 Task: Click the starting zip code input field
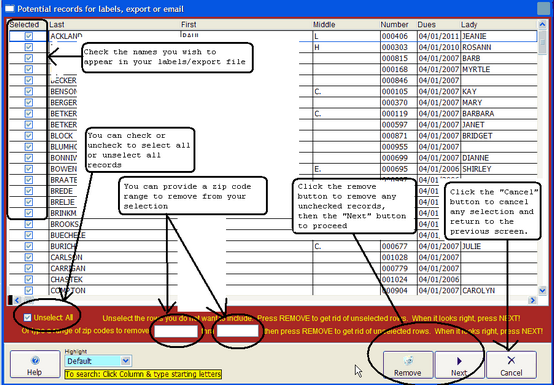pos(176,331)
